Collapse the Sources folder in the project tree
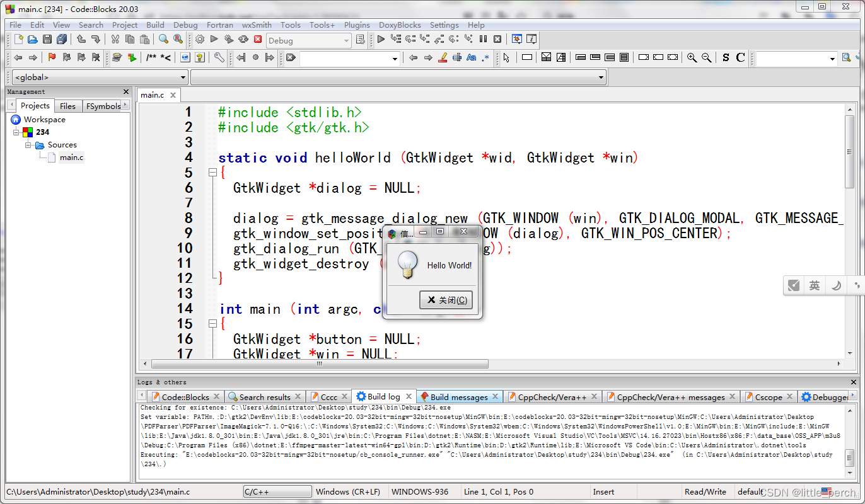Viewport: 865px width, 504px height. coord(28,145)
